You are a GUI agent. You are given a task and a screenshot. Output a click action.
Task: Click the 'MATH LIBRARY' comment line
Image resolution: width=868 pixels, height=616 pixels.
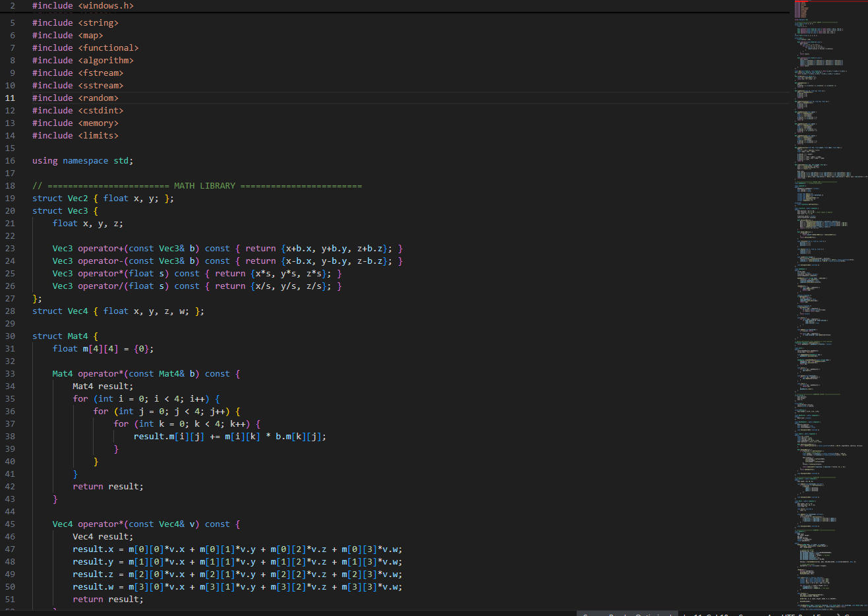tap(197, 185)
